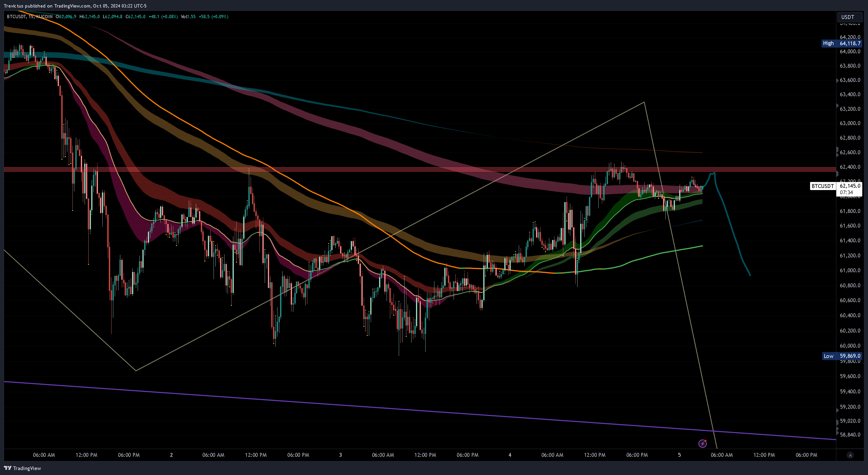This screenshot has width=868, height=475.
Task: Click date label 4 on time axis
Action: (x=510, y=455)
